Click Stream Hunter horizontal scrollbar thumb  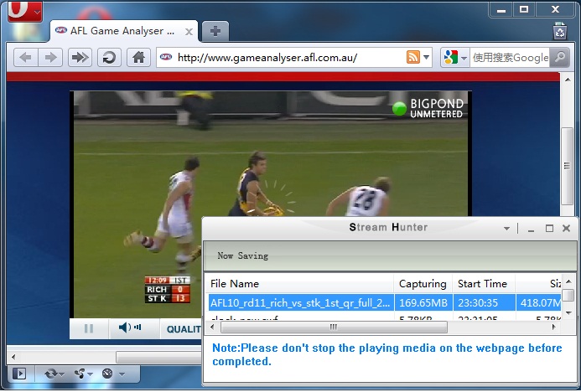pos(334,328)
